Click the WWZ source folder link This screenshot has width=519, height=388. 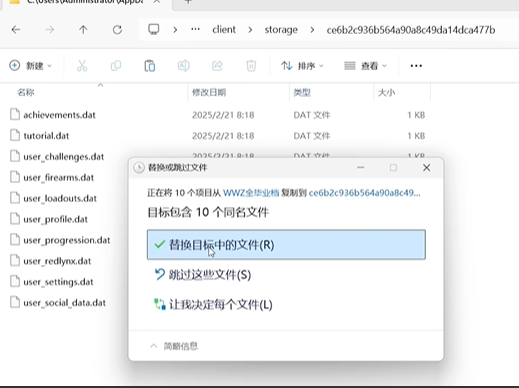(x=251, y=193)
